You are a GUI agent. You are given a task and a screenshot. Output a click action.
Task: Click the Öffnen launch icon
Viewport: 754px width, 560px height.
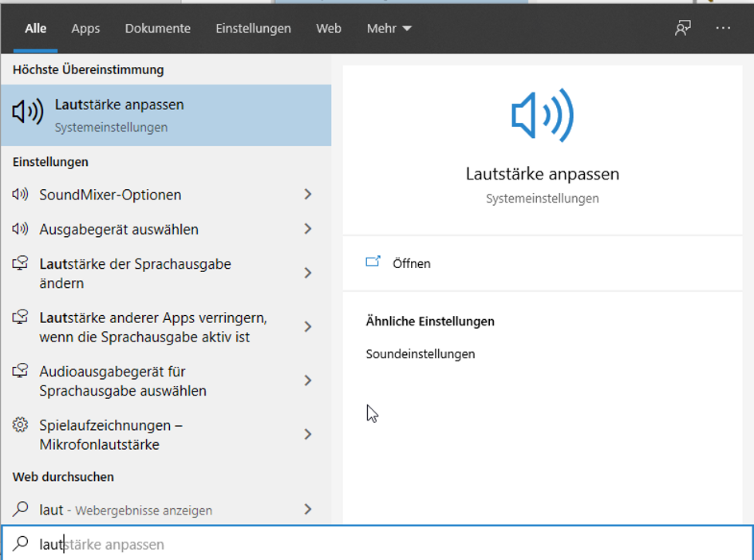pyautogui.click(x=373, y=262)
